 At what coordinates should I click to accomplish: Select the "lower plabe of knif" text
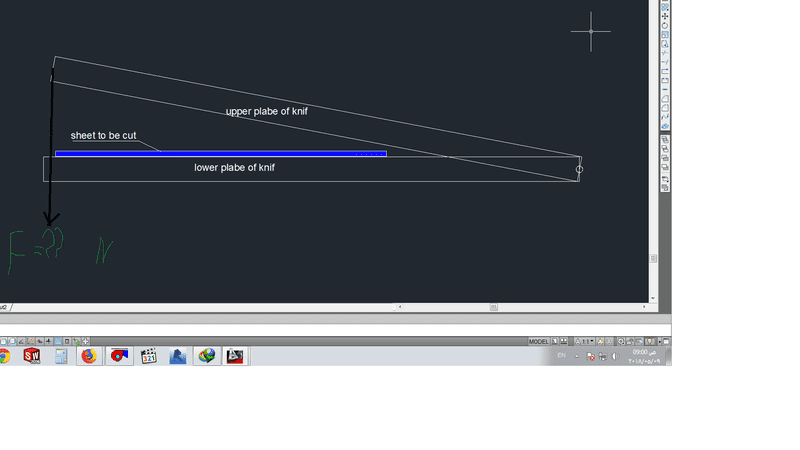[235, 167]
